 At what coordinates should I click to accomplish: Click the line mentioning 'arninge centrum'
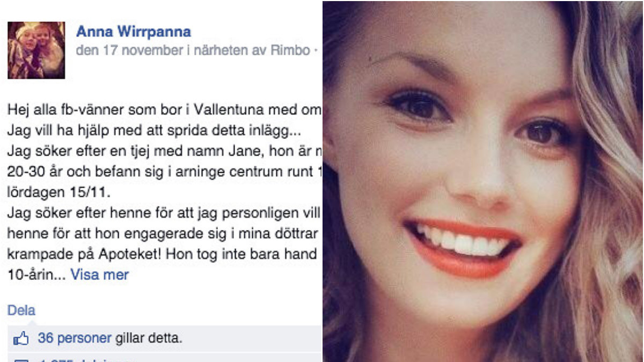(x=165, y=172)
